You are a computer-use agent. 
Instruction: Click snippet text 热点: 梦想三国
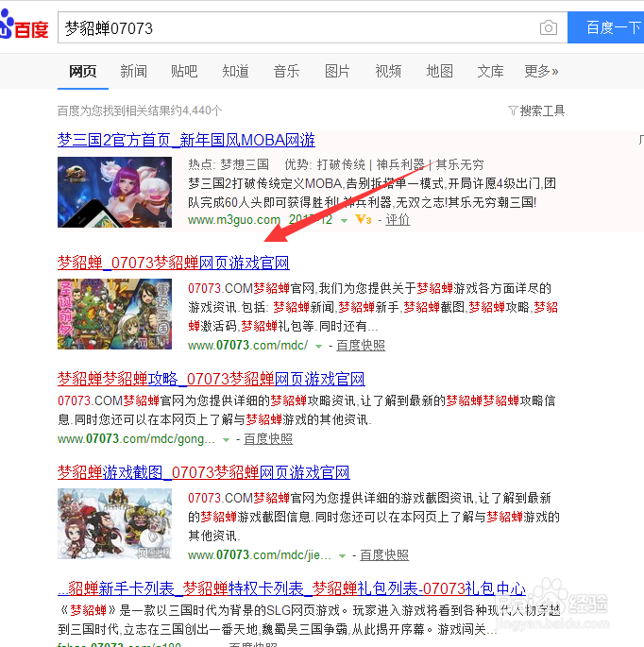coord(229,164)
